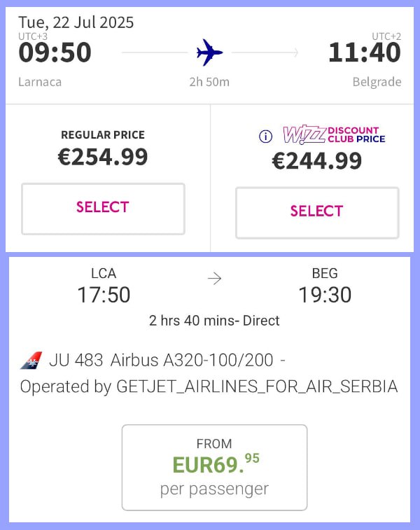Image resolution: width=420 pixels, height=530 pixels.
Task: Select the regular price €254.99 fare
Action: [103, 209]
